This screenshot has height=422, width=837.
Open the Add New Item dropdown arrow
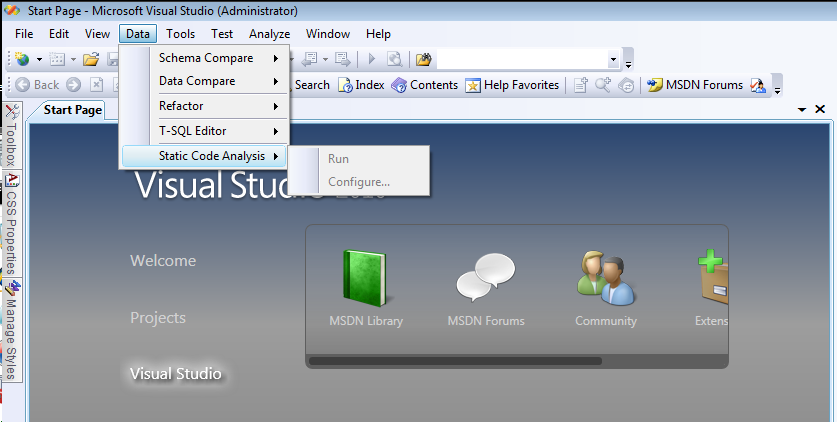73,60
